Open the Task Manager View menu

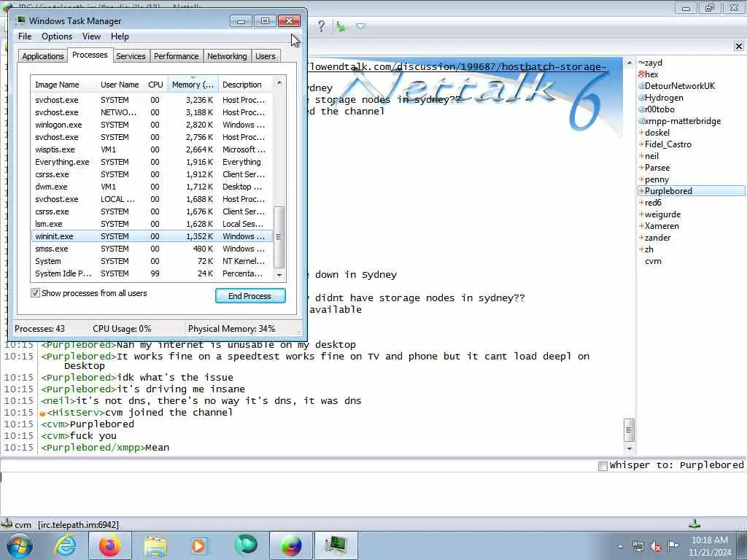click(91, 36)
